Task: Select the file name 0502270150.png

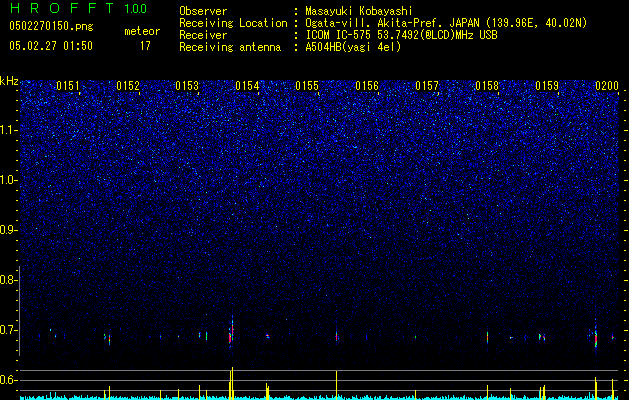Action: [x=51, y=26]
